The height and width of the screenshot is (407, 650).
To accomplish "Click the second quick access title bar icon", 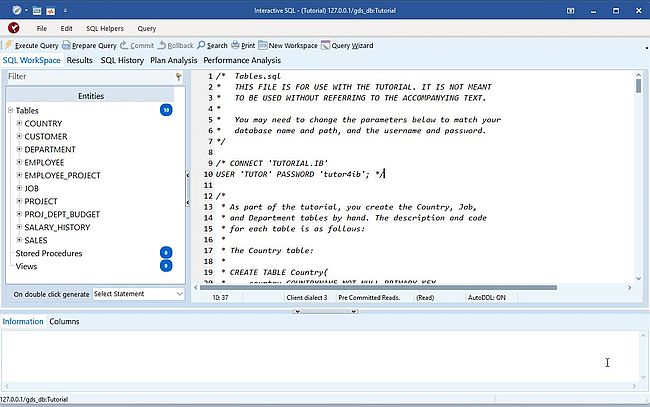I will coord(37,11).
